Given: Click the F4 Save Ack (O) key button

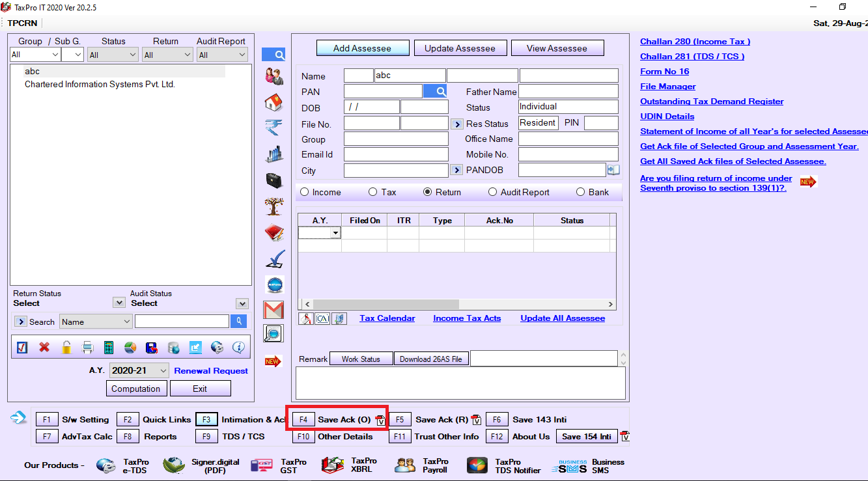Looking at the screenshot, I should (303, 420).
